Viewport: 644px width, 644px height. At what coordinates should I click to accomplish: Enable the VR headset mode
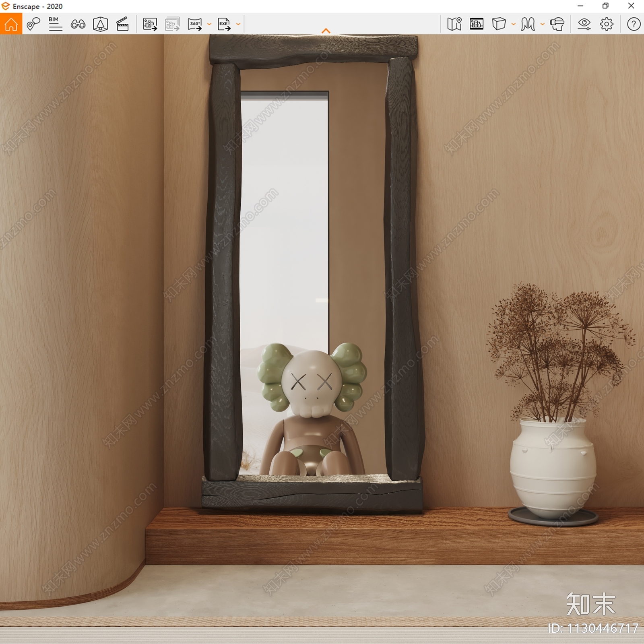(557, 24)
